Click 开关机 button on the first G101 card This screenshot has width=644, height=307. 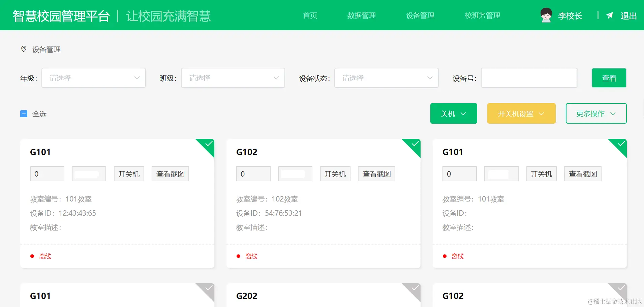[129, 174]
